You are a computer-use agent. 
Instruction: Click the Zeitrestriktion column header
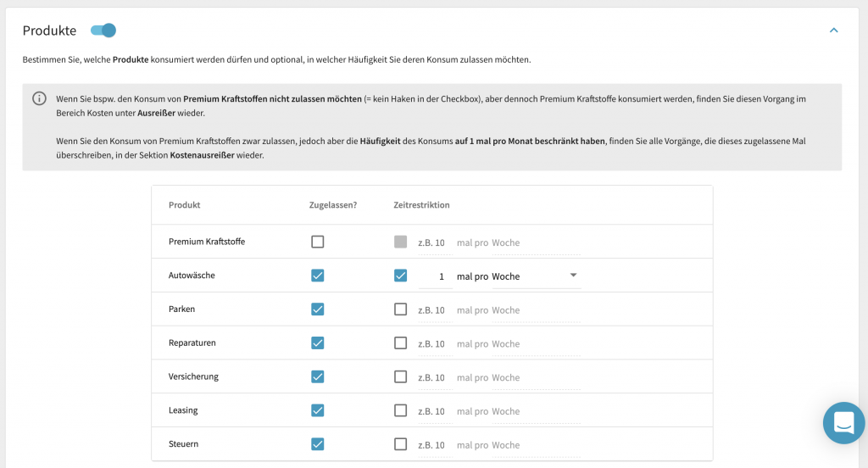click(421, 205)
